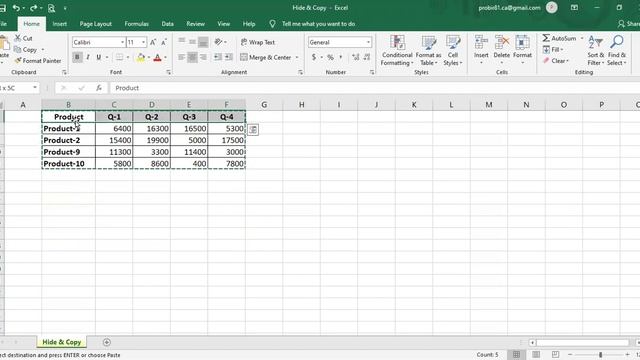Screen dimensions: 640x360
Task: Click the Cut scissors command
Action: (23, 38)
